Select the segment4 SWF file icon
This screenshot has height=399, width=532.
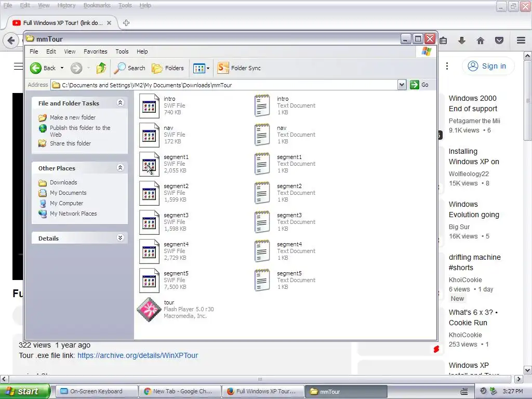pos(149,252)
